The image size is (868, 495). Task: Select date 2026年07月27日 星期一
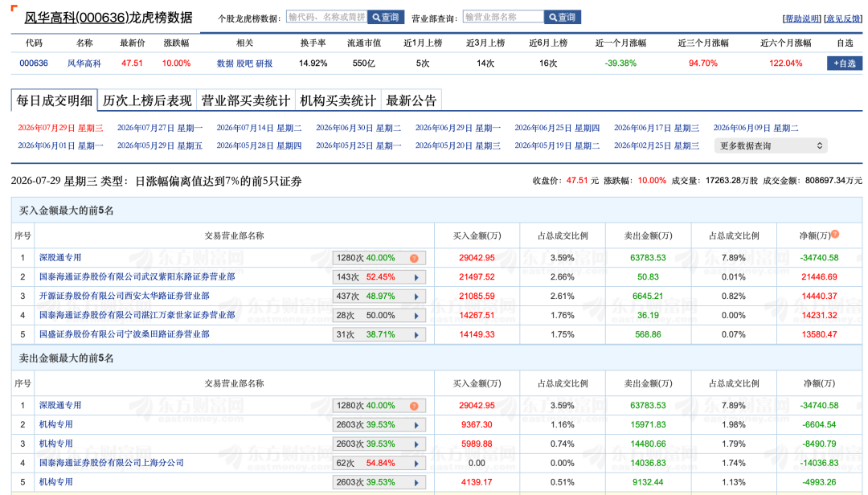click(160, 128)
